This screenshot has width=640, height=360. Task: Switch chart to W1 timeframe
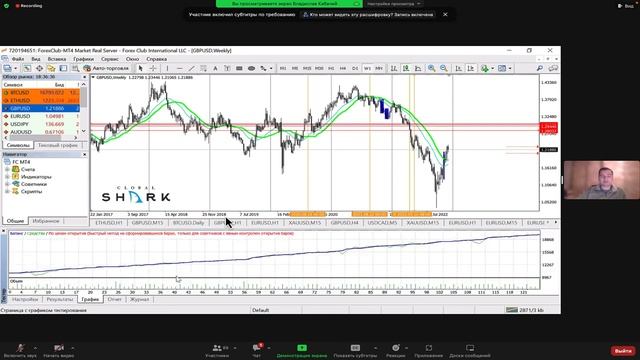[x=367, y=68]
